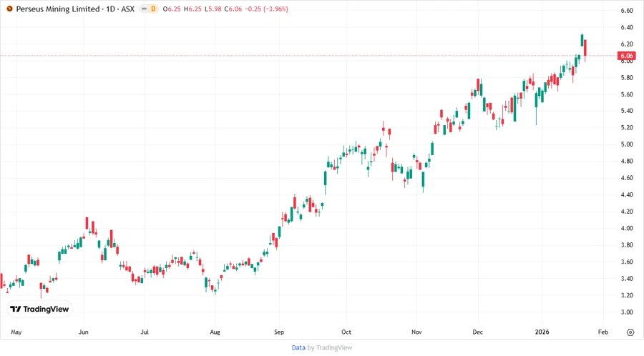The width and height of the screenshot is (644, 356).
Task: Click the Sep label on time axis
Action: (x=279, y=332)
